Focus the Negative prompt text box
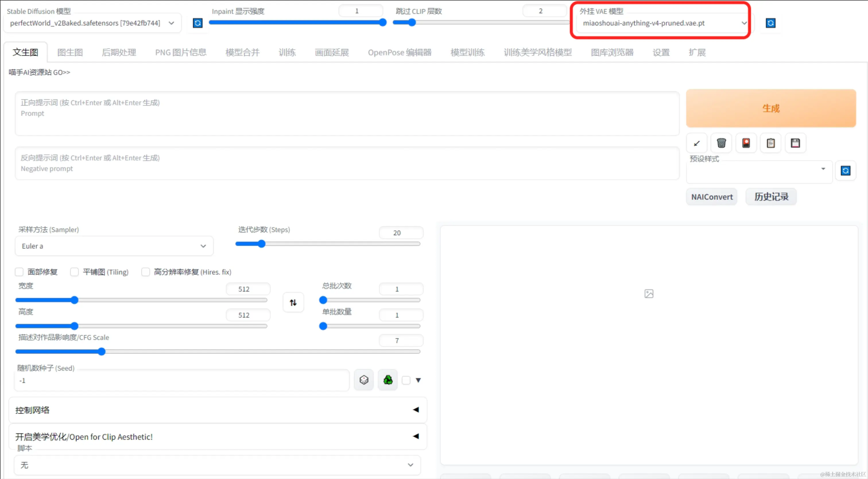Viewport: 868px width, 479px height. pyautogui.click(x=347, y=163)
